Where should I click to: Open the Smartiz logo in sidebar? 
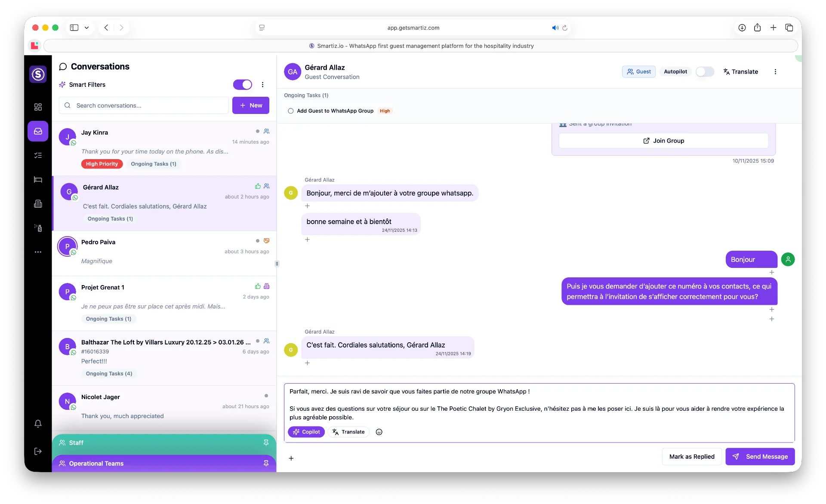pos(38,74)
